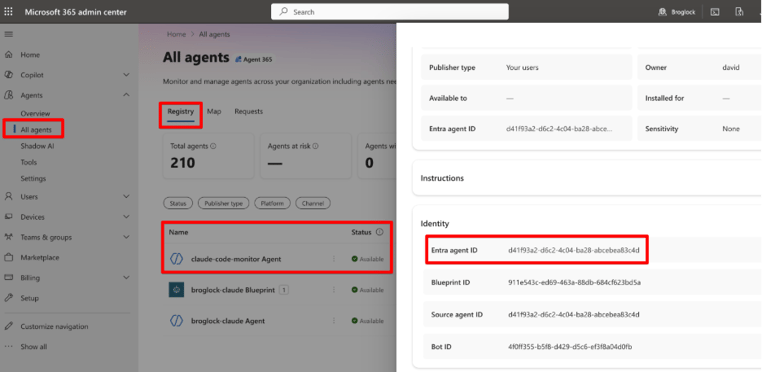Open the broglock-claude Agent row name
The width and height of the screenshot is (762, 372).
pyautogui.click(x=228, y=321)
